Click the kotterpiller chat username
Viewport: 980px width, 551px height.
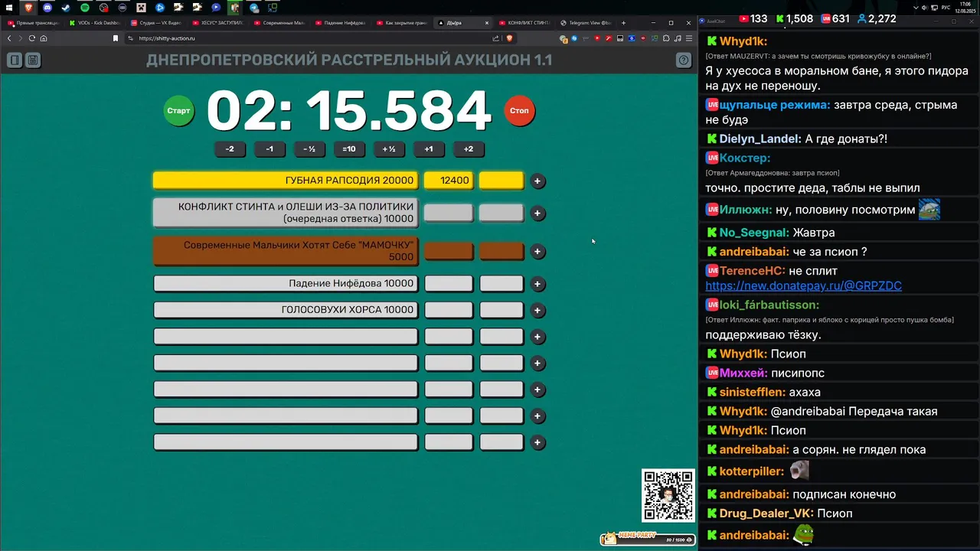point(752,471)
